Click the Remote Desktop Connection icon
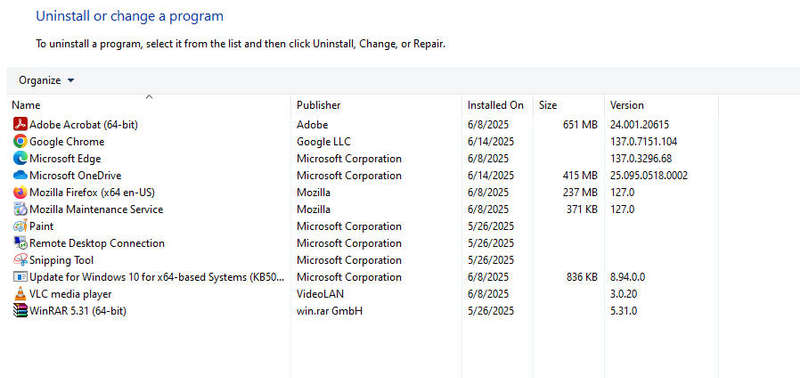The height and width of the screenshot is (378, 800). pyautogui.click(x=20, y=243)
